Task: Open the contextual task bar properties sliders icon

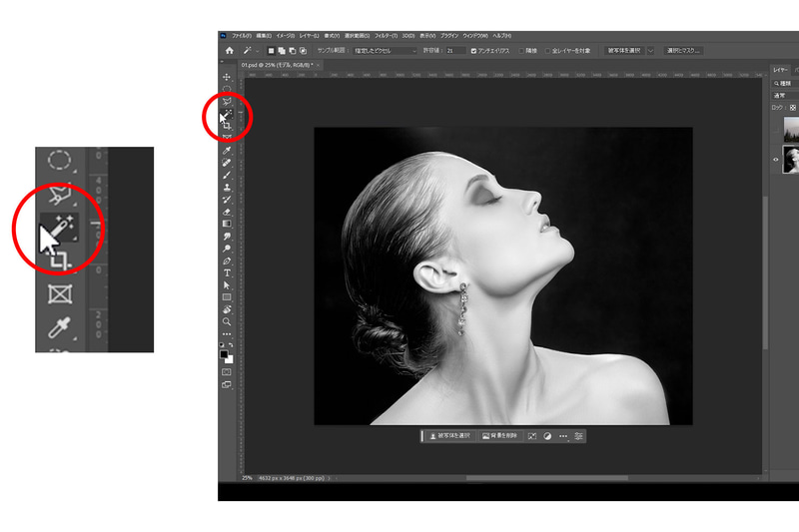Action: pos(578,436)
